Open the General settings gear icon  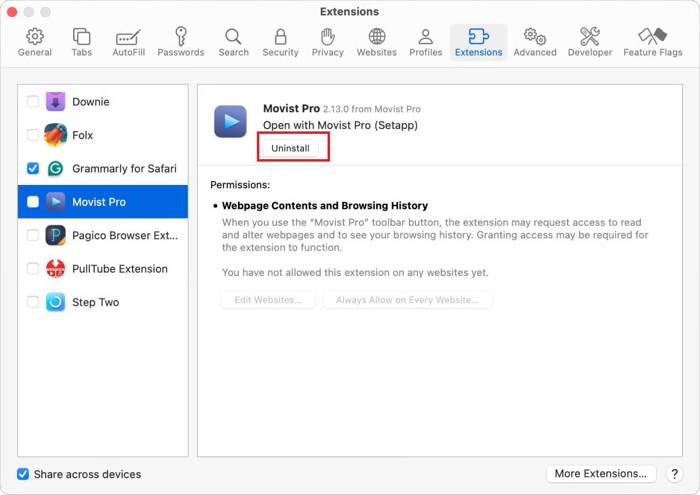point(35,37)
